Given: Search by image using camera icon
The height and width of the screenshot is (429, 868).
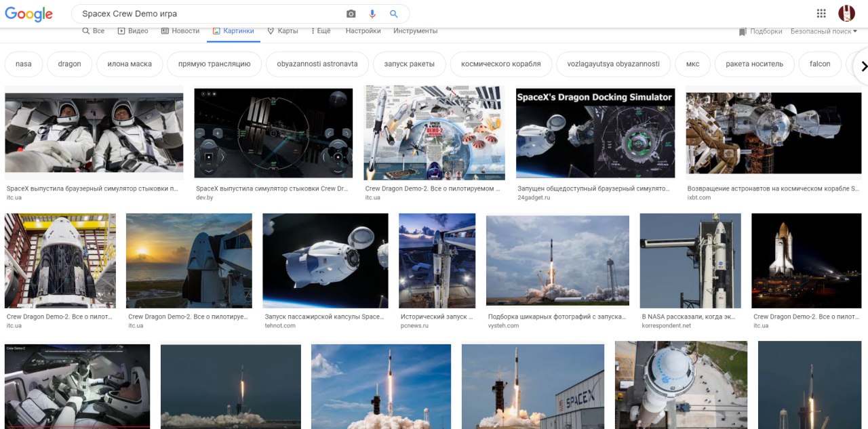Looking at the screenshot, I should click(x=351, y=14).
